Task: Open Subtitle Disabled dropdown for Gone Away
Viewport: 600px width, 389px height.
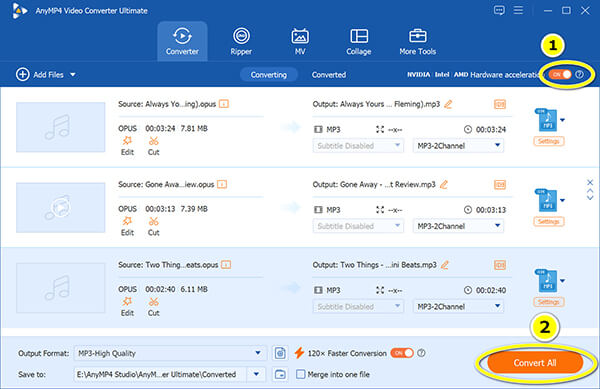Action: click(358, 226)
